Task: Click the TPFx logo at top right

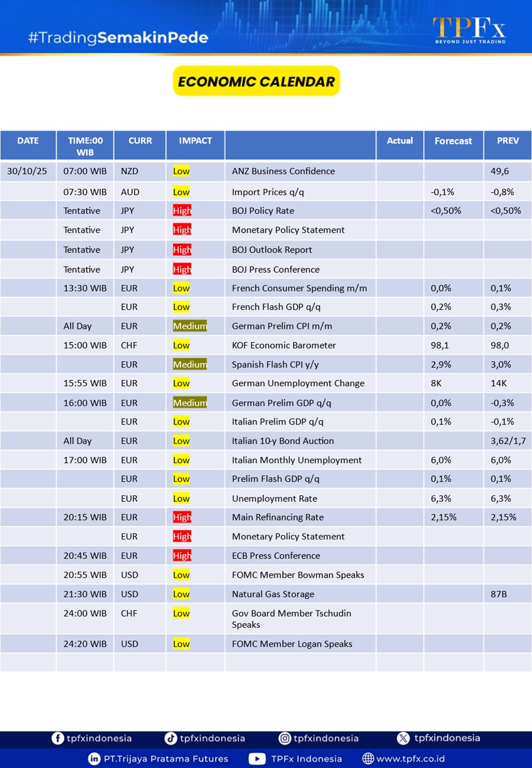Action: [469, 29]
